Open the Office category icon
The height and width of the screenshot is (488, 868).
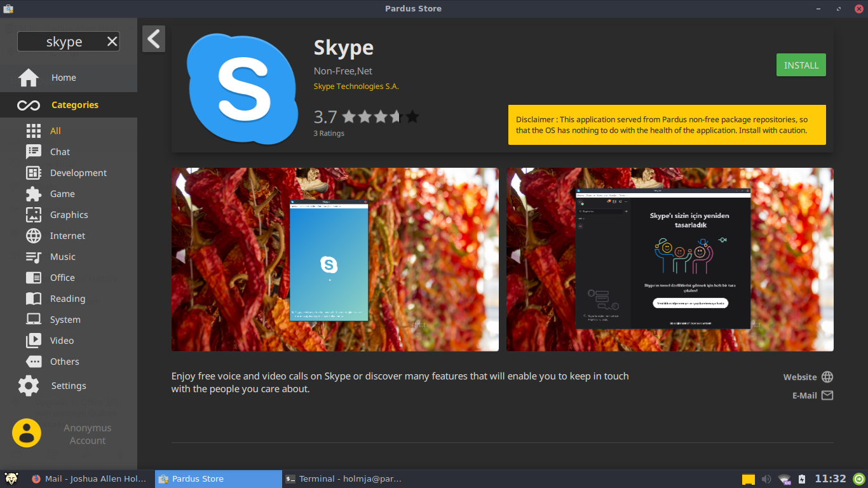tap(34, 278)
